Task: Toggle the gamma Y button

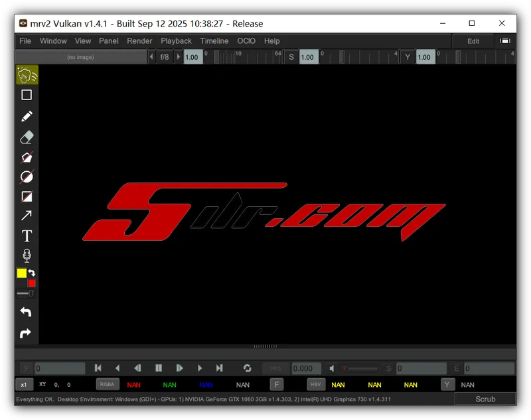Action: pyautogui.click(x=408, y=57)
